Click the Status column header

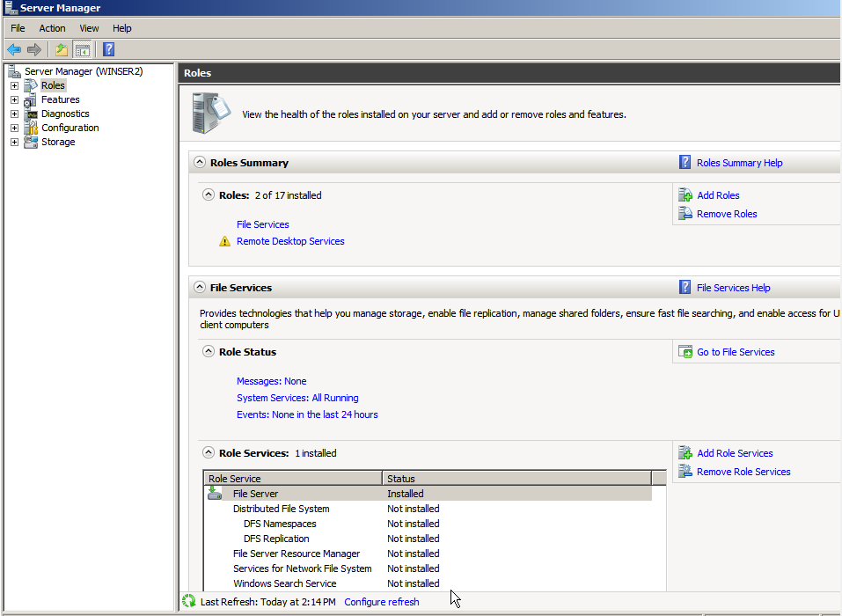[x=517, y=478]
